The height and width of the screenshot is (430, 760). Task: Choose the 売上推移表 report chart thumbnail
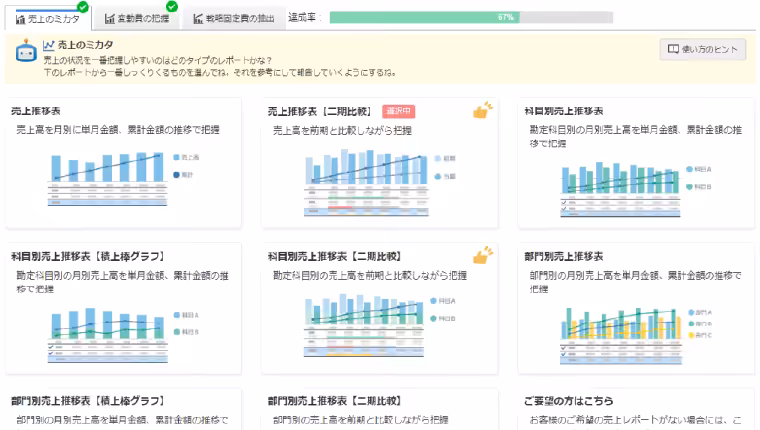(120, 179)
